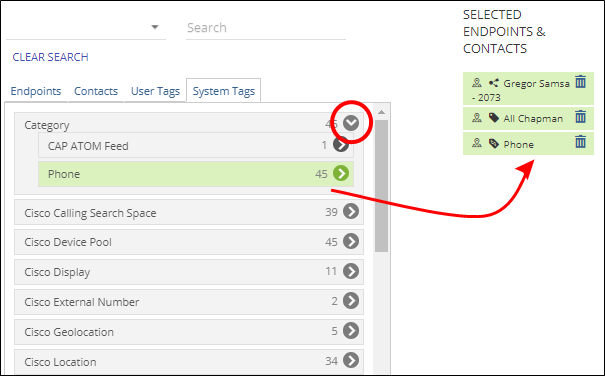Click map pin icon beside All Chapman
This screenshot has height=376, width=605.
[x=477, y=118]
